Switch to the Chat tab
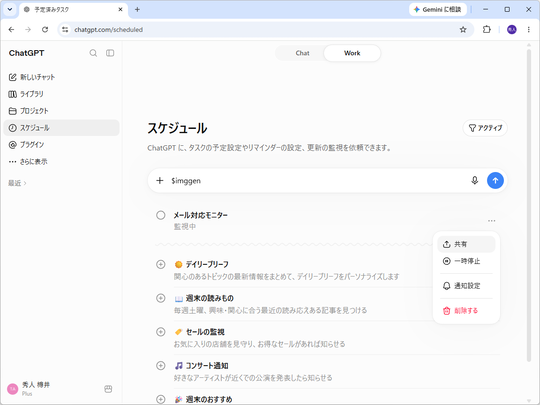Image resolution: width=540 pixels, height=405 pixels. point(302,53)
